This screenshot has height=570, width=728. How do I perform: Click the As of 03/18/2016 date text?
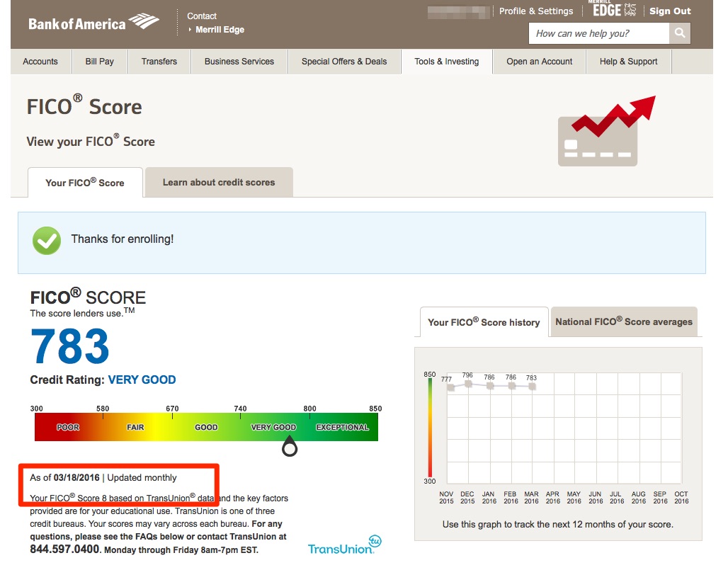(65, 478)
